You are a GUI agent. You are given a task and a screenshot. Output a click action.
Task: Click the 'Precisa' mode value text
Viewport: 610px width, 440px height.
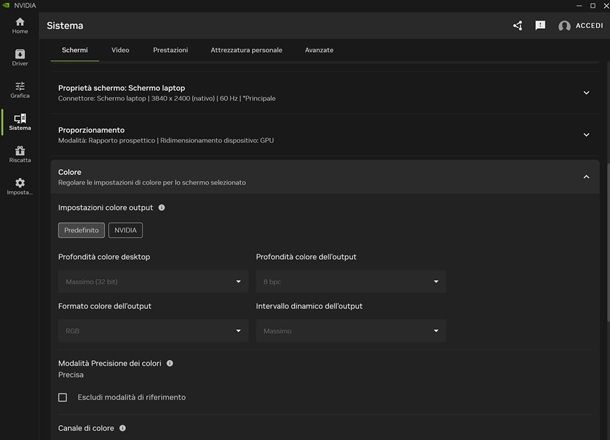pos(71,375)
